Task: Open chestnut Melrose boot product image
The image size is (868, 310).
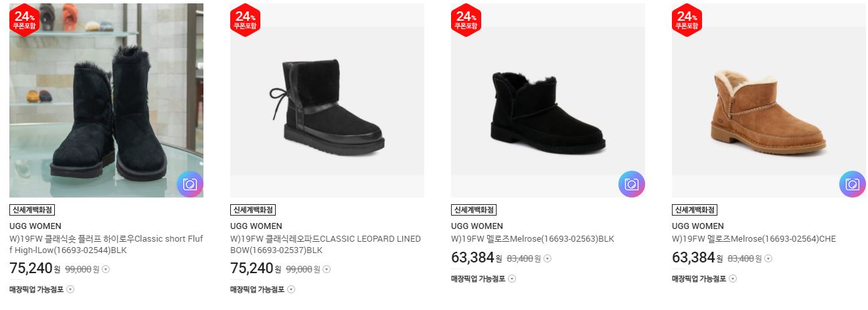Action: point(769,100)
